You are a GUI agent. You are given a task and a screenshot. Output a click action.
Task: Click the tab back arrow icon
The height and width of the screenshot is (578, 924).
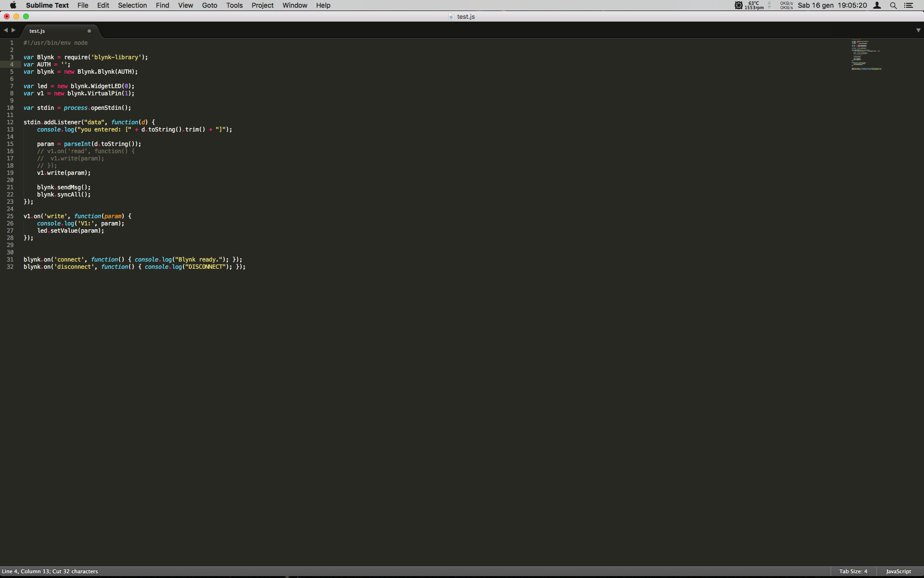click(x=5, y=30)
